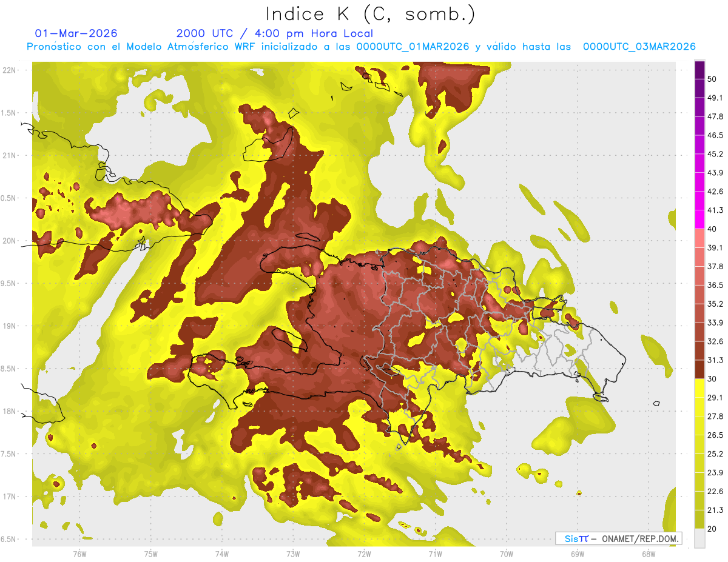Click the latitude axis label '22N'

pyautogui.click(x=9, y=70)
